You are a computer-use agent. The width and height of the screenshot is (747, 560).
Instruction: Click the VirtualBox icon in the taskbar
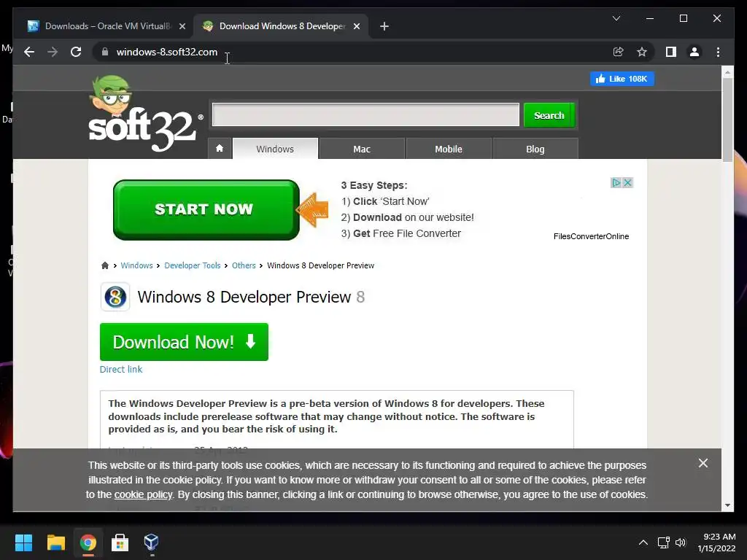point(151,542)
